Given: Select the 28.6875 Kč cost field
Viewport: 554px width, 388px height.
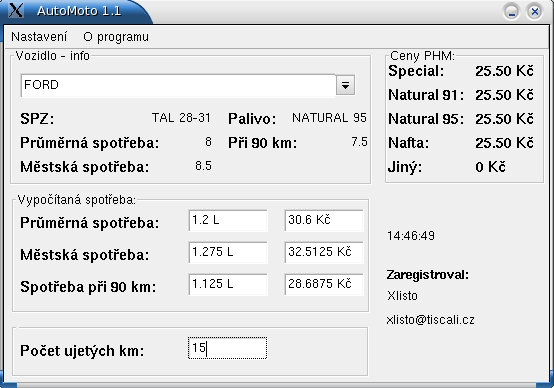Looking at the screenshot, I should point(324,284).
